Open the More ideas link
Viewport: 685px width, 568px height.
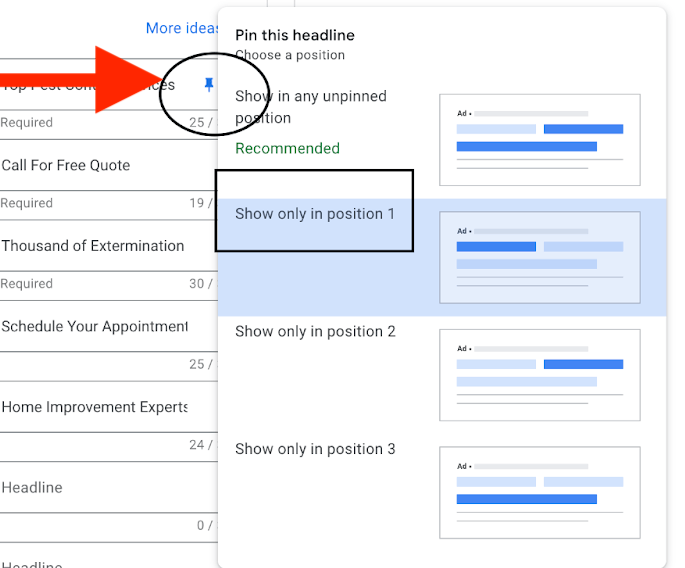coord(183,28)
